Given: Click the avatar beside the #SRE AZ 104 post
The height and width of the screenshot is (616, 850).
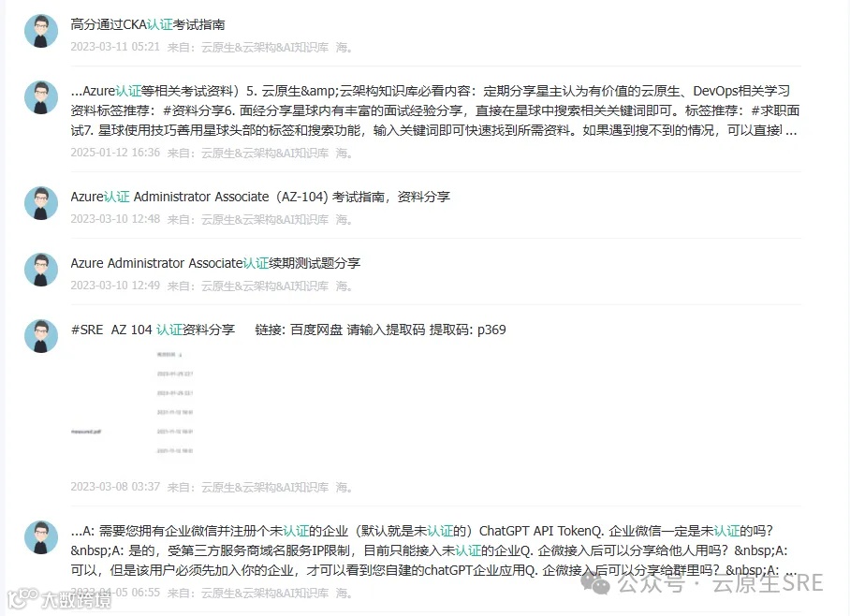Looking at the screenshot, I should point(41,336).
